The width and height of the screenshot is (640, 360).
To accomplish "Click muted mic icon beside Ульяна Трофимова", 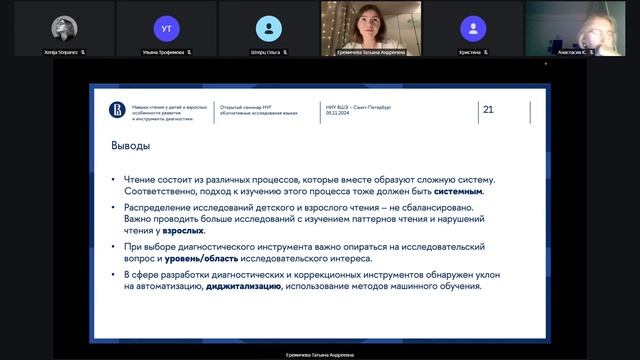I will coord(189,52).
